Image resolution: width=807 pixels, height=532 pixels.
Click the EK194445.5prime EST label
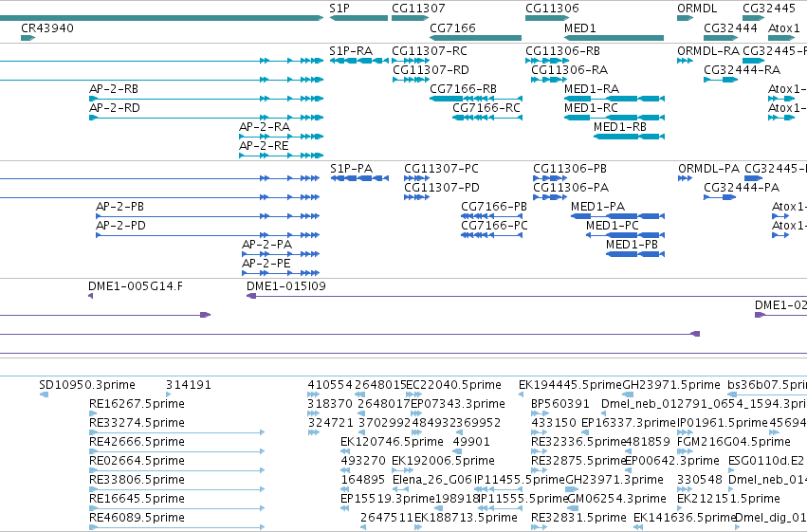coord(570,385)
